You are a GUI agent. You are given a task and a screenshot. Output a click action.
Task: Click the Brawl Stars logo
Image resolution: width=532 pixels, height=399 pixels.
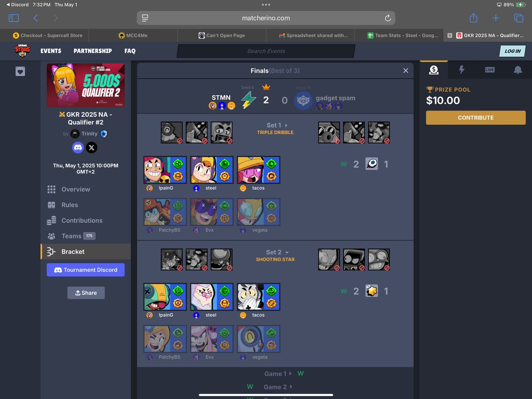point(22,51)
